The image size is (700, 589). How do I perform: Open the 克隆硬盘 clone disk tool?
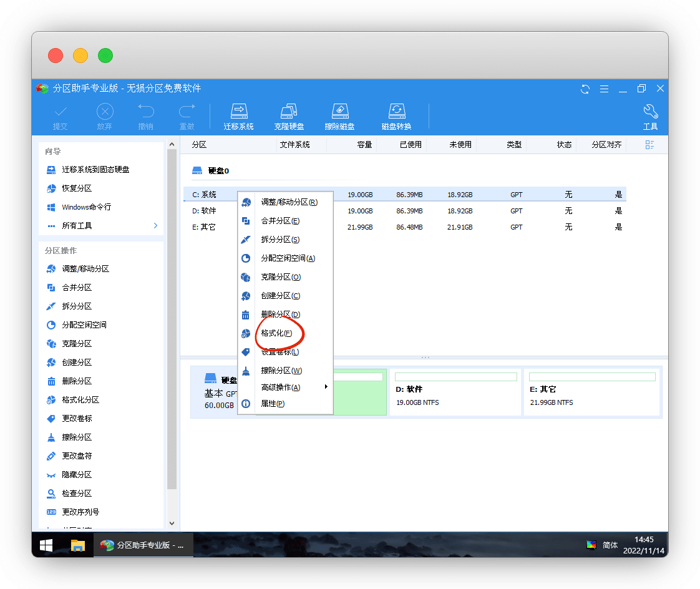(x=289, y=117)
